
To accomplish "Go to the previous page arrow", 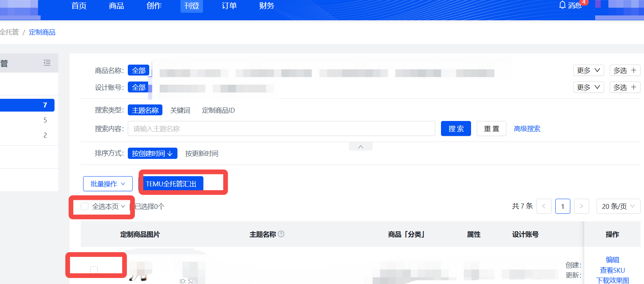I will [544, 206].
